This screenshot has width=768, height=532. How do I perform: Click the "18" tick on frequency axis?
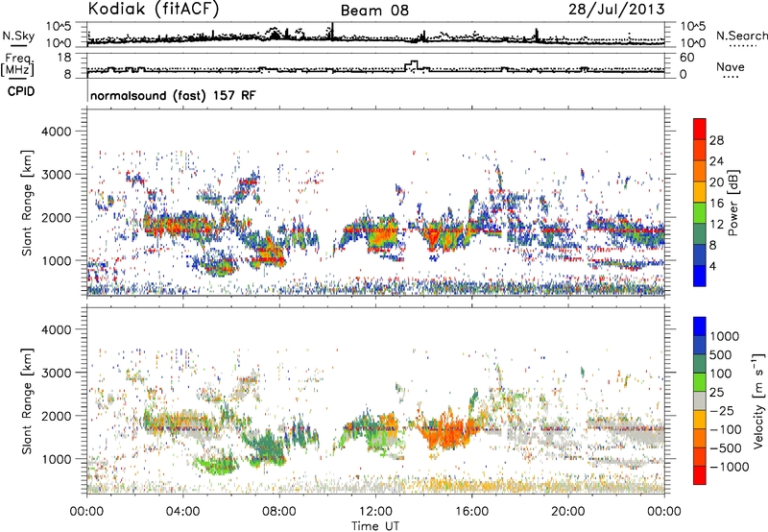click(64, 58)
